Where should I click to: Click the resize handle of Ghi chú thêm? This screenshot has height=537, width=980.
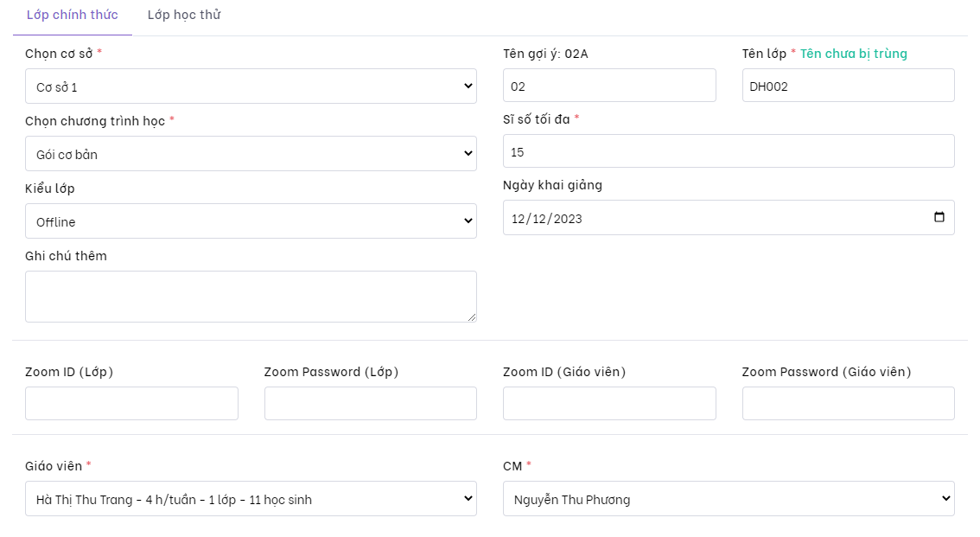(x=472, y=317)
